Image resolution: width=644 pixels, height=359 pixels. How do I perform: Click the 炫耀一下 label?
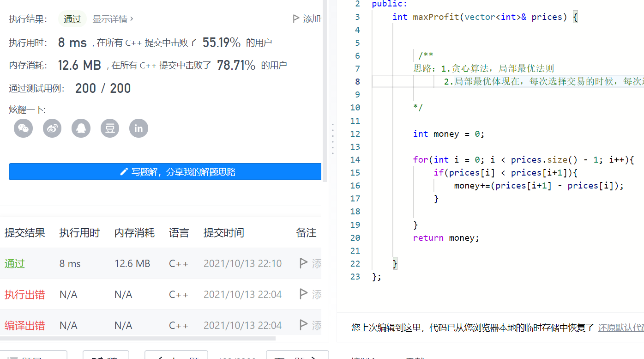[27, 110]
